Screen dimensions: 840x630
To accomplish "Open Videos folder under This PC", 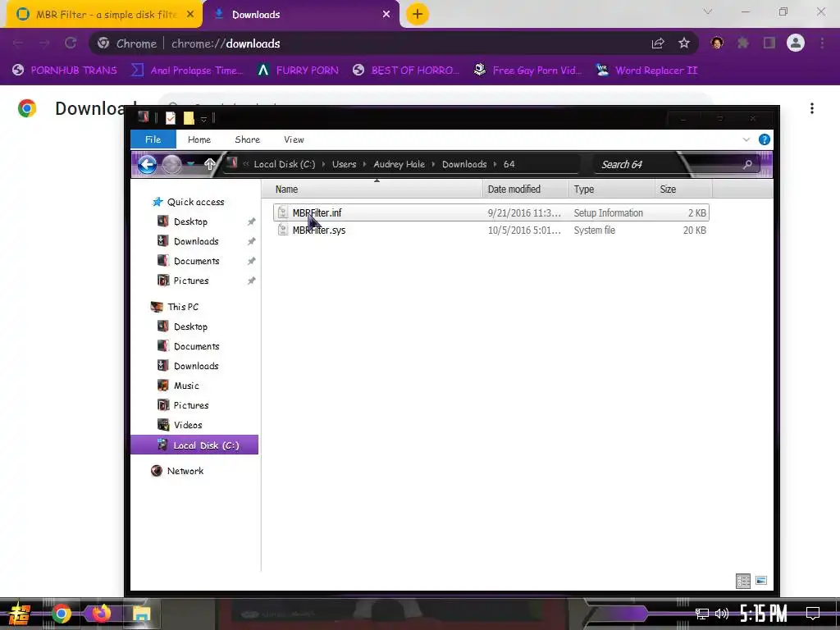I will pyautogui.click(x=188, y=426).
